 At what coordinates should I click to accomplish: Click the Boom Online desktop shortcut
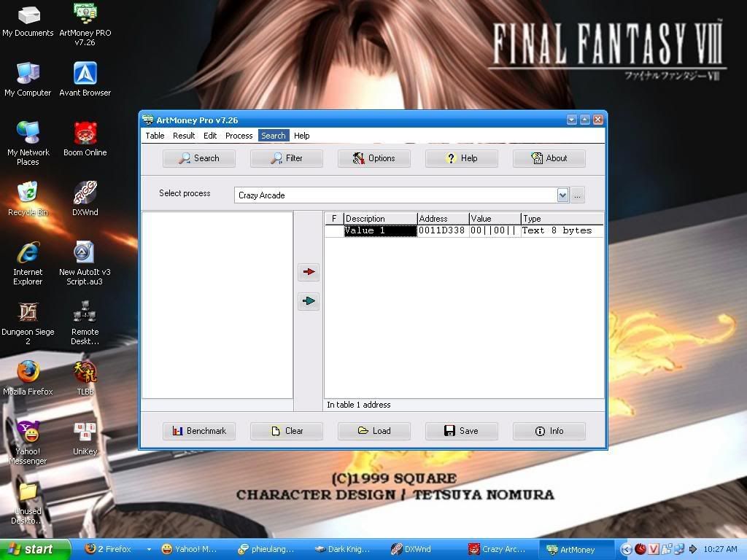[x=85, y=139]
